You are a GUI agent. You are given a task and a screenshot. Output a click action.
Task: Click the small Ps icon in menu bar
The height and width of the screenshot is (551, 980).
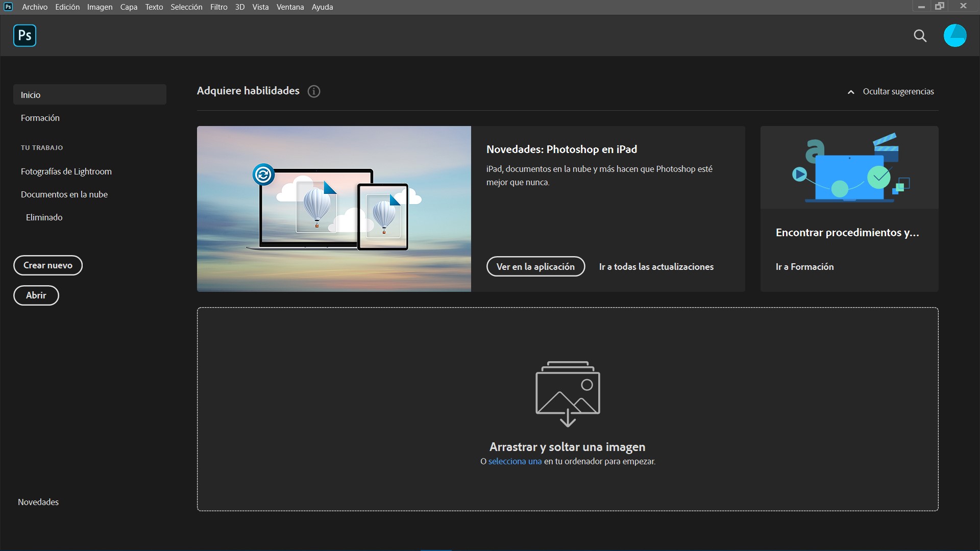point(8,7)
